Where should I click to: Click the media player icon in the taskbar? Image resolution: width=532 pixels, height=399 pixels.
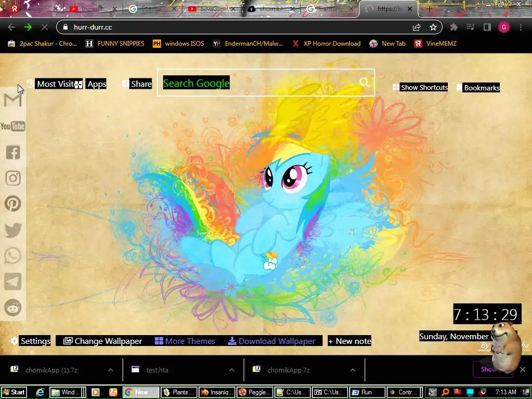point(96,392)
